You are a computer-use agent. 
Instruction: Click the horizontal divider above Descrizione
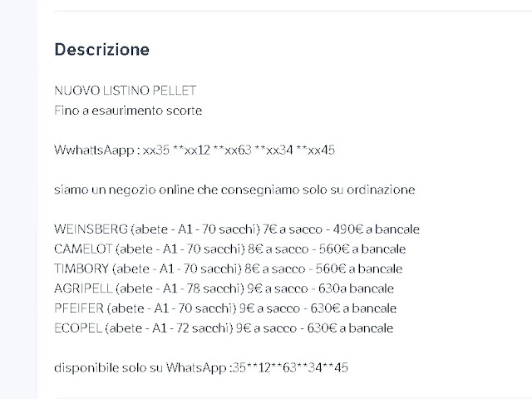click(293, 11)
